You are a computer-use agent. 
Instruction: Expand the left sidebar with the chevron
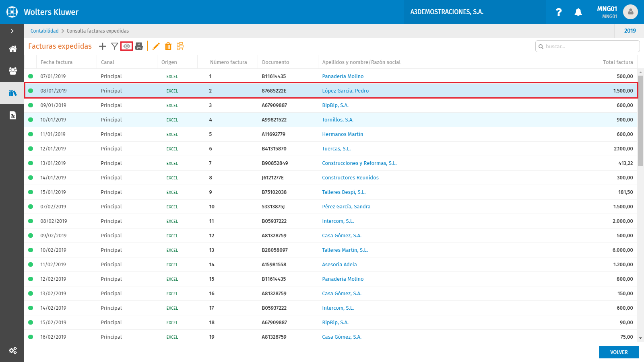click(12, 31)
